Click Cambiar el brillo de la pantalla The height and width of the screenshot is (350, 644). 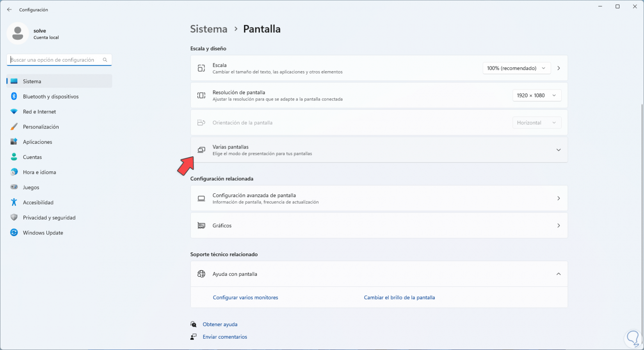point(399,298)
